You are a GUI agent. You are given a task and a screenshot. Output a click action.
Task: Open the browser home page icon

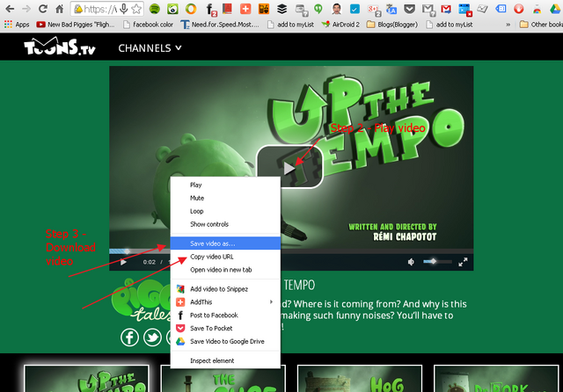click(x=59, y=9)
